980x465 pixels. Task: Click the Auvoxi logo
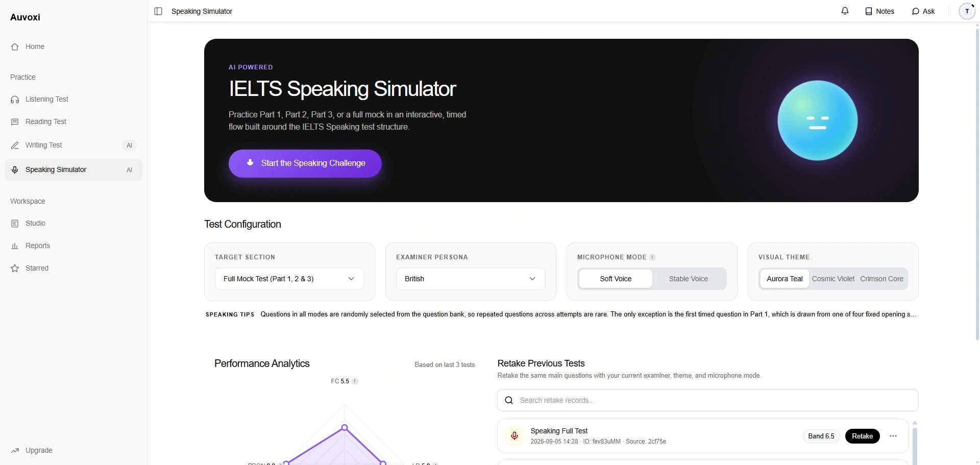(x=25, y=17)
